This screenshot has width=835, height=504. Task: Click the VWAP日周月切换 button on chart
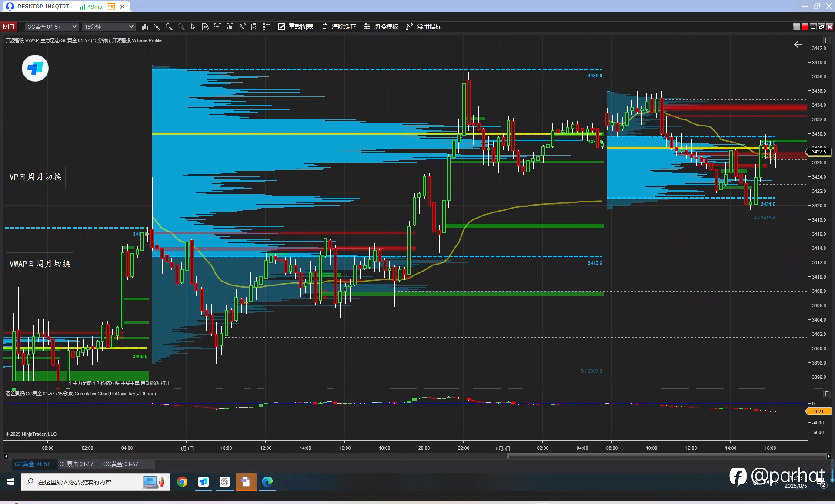40,264
